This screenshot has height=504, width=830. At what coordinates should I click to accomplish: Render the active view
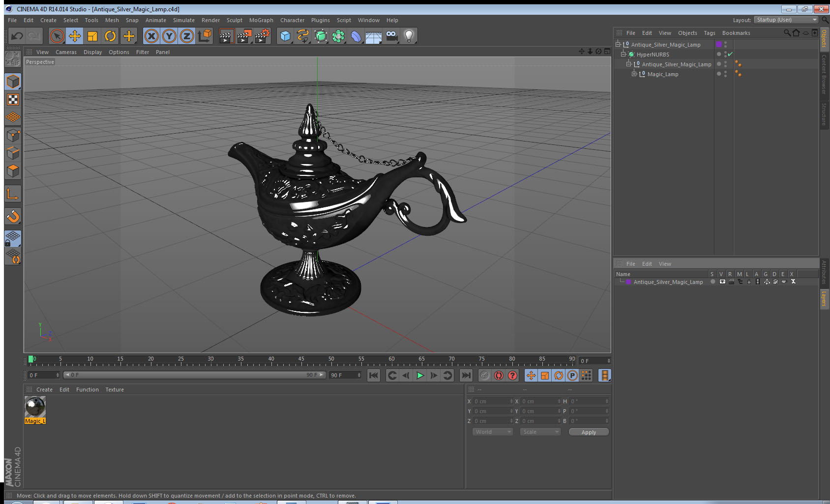point(226,36)
